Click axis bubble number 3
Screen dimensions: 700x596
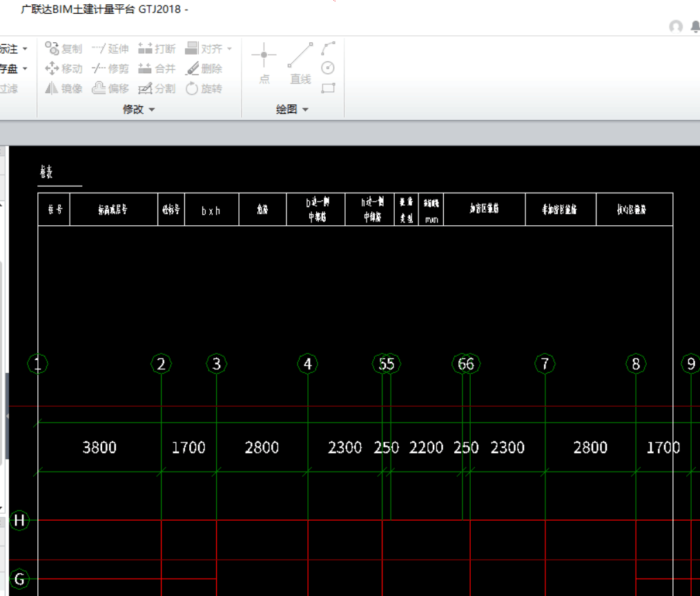[x=217, y=364]
